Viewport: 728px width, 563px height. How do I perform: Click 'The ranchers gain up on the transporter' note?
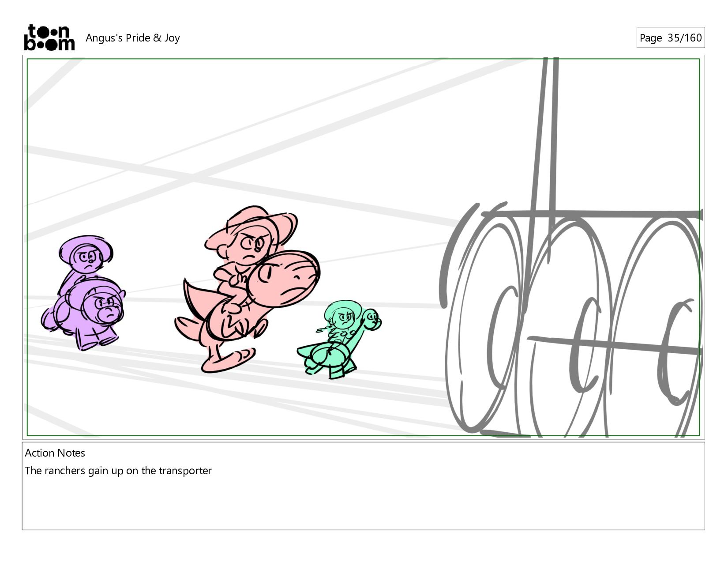coord(118,471)
